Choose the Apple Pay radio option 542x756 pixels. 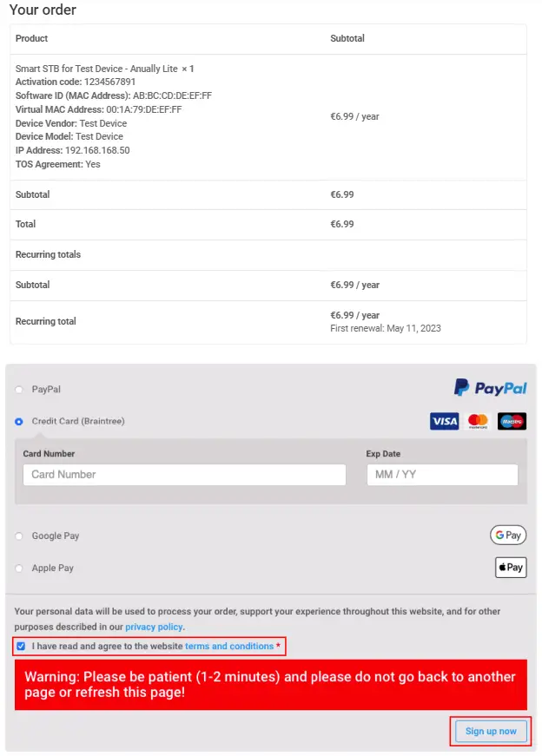(19, 569)
